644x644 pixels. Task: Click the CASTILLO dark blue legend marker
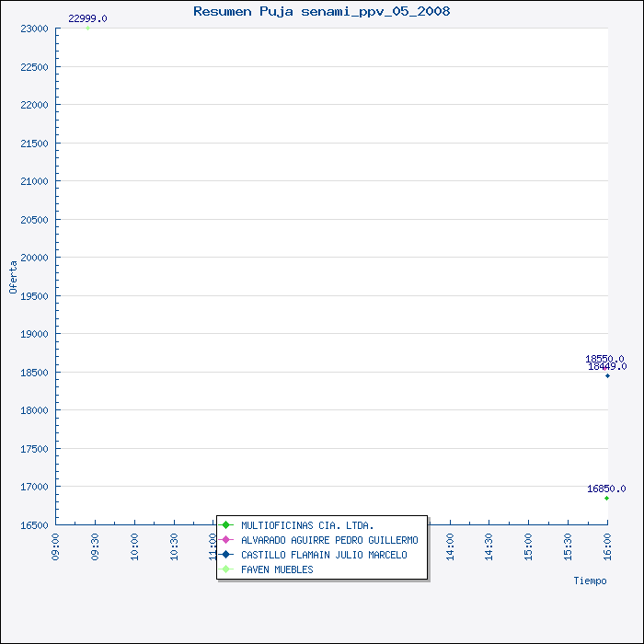[225, 555]
